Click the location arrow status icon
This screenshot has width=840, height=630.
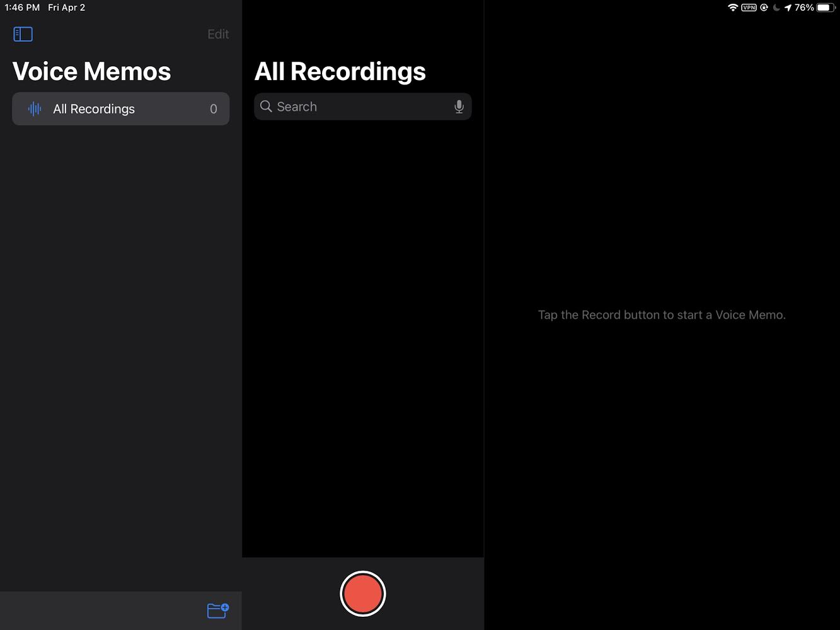click(x=788, y=8)
